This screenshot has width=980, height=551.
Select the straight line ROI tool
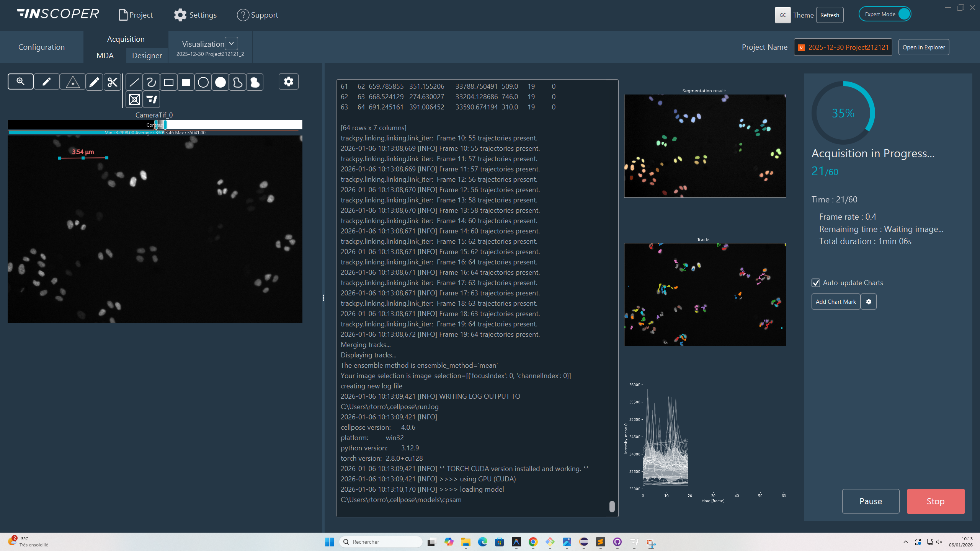[134, 82]
